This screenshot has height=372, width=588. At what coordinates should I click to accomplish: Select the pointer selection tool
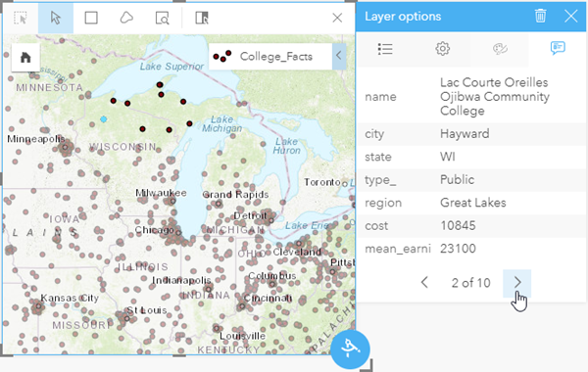coord(56,18)
